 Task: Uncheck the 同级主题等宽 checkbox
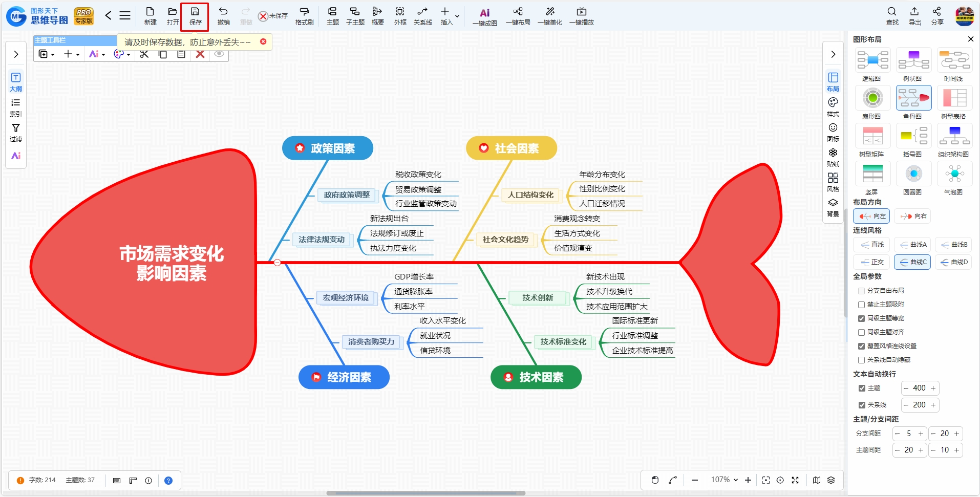[x=861, y=318]
